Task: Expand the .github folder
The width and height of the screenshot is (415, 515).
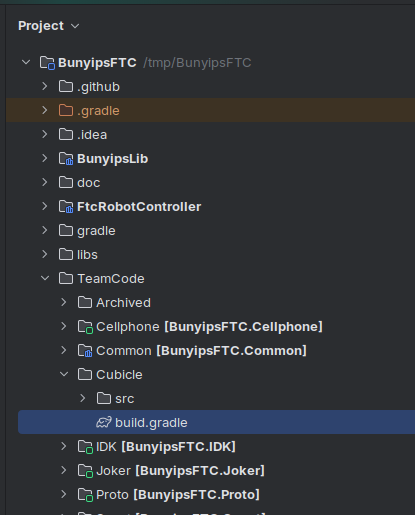Action: 45,86
